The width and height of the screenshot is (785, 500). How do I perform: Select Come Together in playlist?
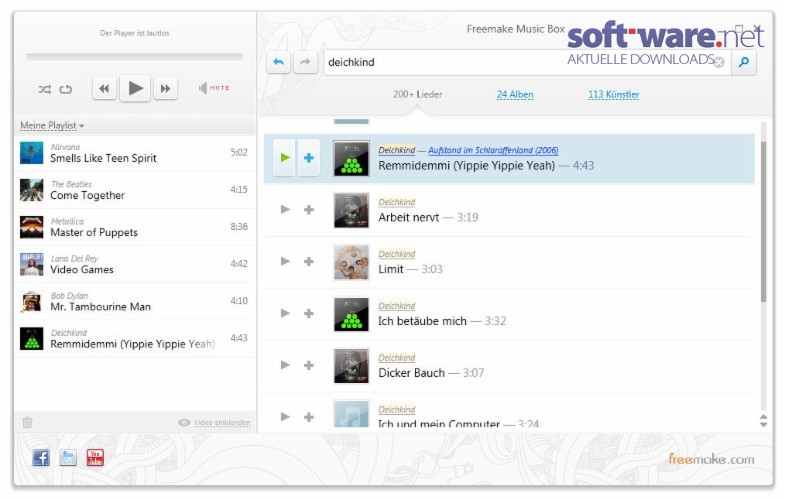135,190
